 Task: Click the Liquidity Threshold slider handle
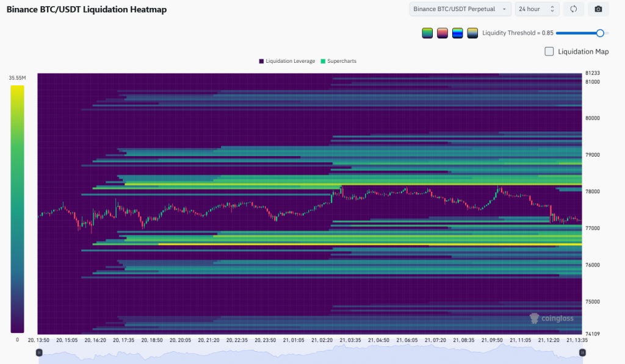(x=600, y=33)
